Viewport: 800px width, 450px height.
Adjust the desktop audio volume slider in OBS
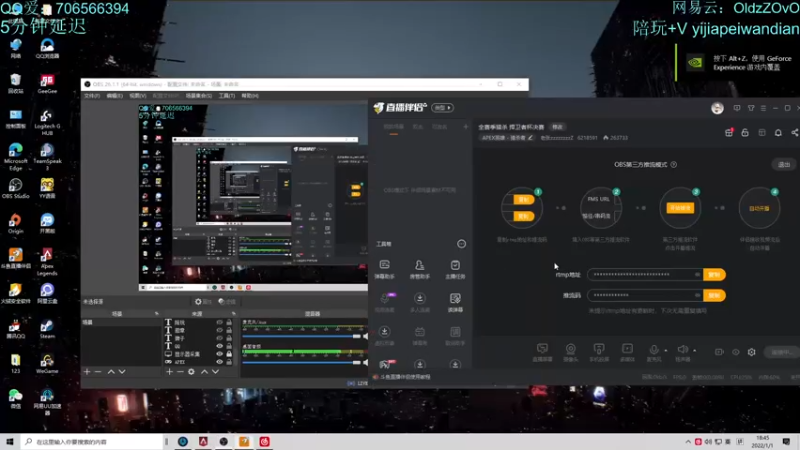point(302,362)
